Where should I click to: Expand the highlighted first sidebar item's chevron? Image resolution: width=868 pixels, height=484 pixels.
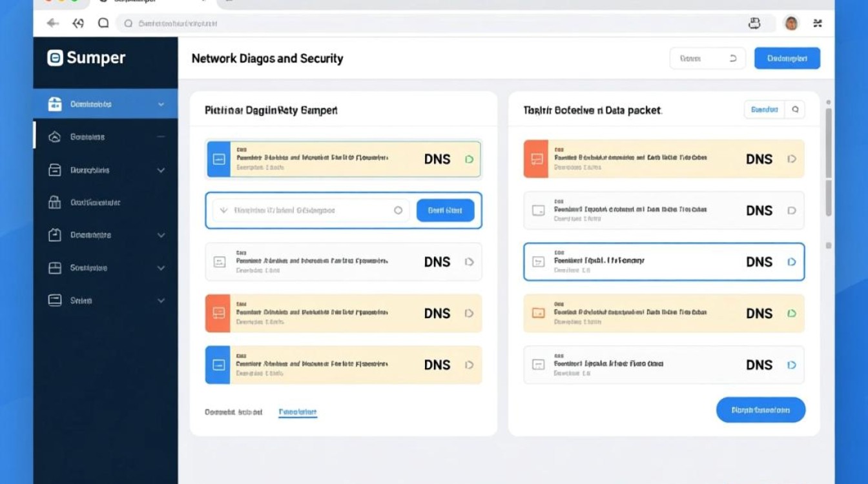pos(161,104)
